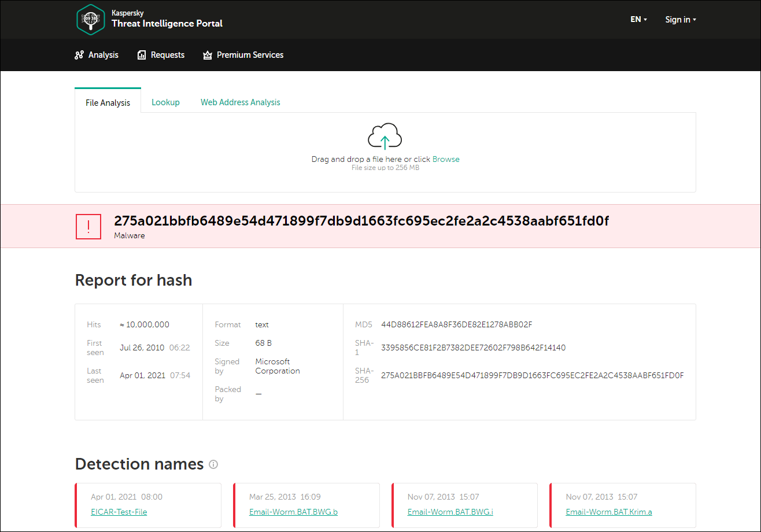The width and height of the screenshot is (761, 532).
Task: Open the EN language dropdown
Action: click(x=638, y=19)
